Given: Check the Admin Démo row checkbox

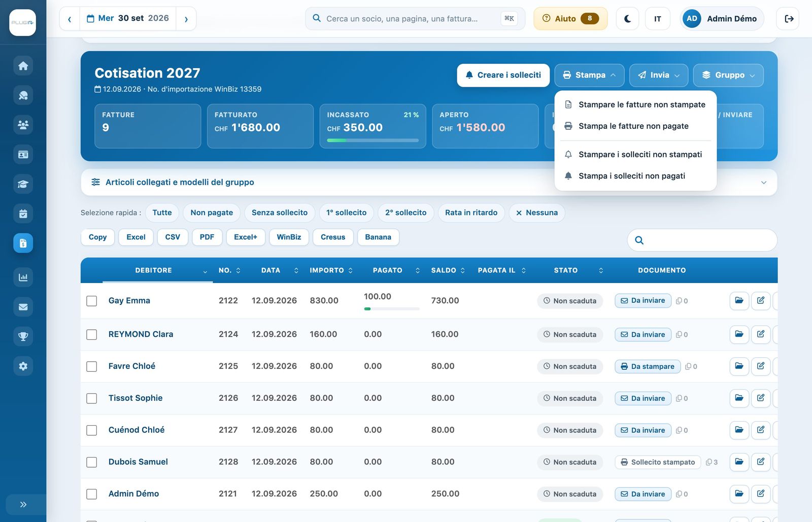Looking at the screenshot, I should pyautogui.click(x=92, y=495).
